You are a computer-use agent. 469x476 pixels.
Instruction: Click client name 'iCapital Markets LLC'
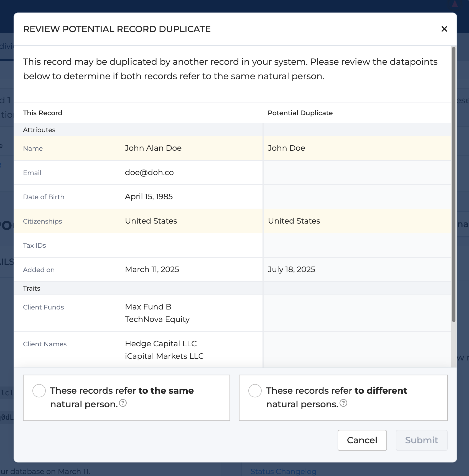pyautogui.click(x=164, y=356)
